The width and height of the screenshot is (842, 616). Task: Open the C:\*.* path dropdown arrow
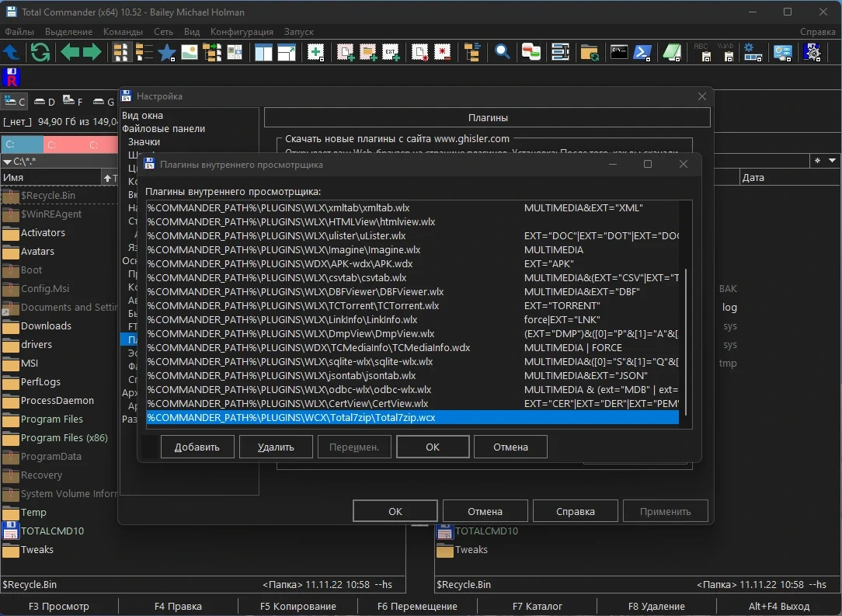[x=7, y=161]
